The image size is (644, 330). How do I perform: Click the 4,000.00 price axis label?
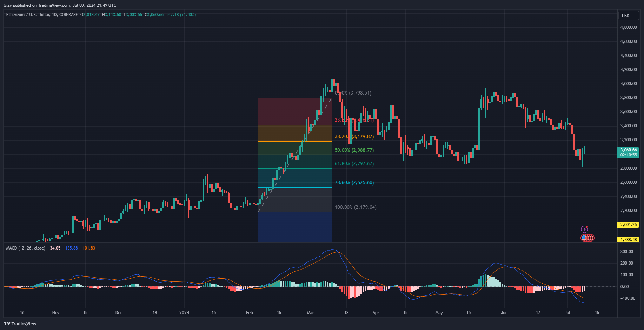[629, 84]
